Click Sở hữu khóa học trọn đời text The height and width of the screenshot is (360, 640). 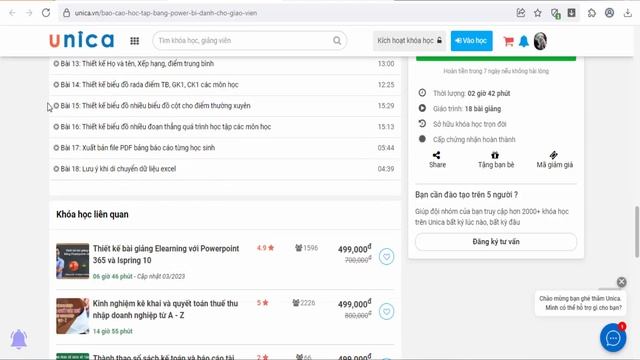point(469,124)
